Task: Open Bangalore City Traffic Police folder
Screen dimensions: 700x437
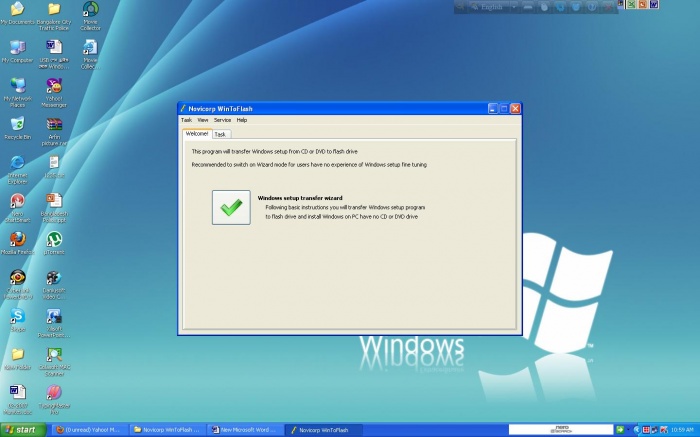Action: [54, 16]
